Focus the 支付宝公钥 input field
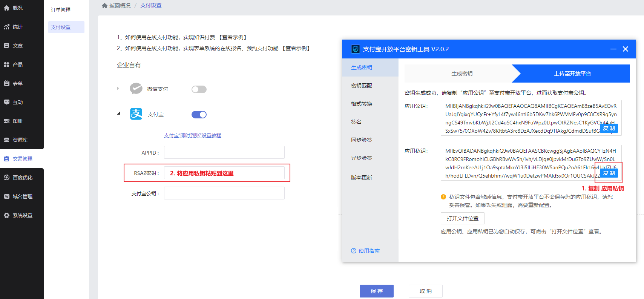The width and height of the screenshot is (644, 299). pyautogui.click(x=224, y=193)
